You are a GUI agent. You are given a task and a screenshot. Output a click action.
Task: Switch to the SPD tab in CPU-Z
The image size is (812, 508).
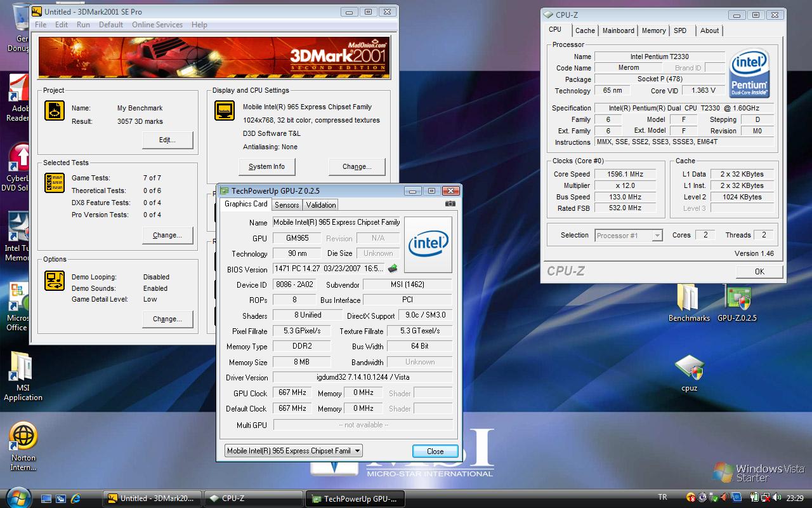pyautogui.click(x=680, y=30)
